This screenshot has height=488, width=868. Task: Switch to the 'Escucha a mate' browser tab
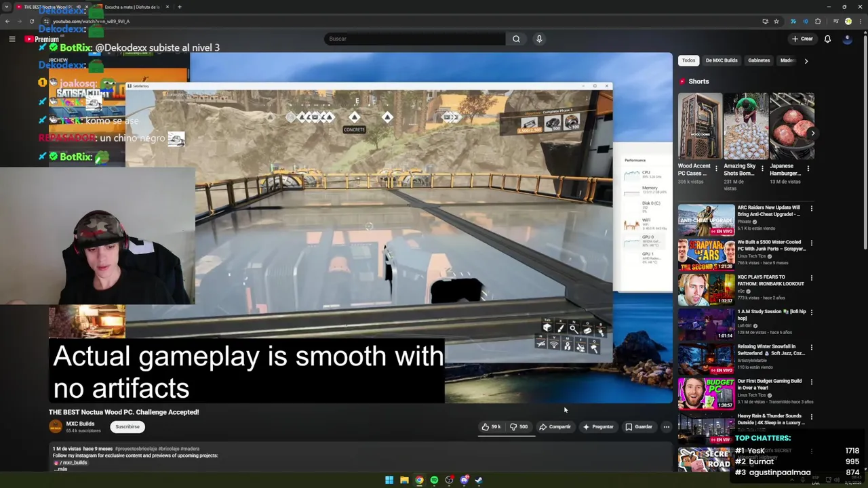point(132,7)
